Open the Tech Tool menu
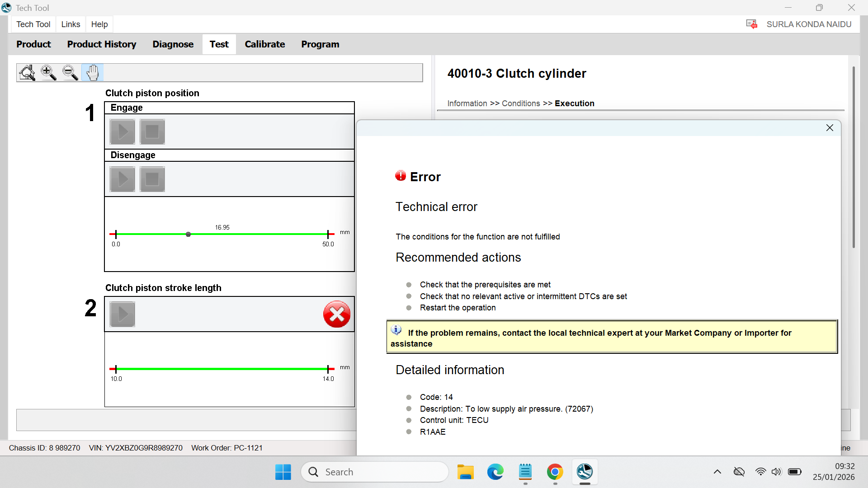The height and width of the screenshot is (488, 868). pos(33,24)
